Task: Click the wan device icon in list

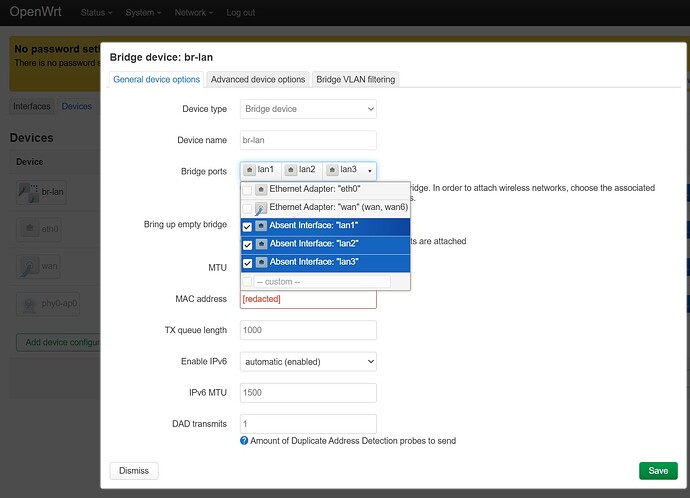Action: coord(29,266)
